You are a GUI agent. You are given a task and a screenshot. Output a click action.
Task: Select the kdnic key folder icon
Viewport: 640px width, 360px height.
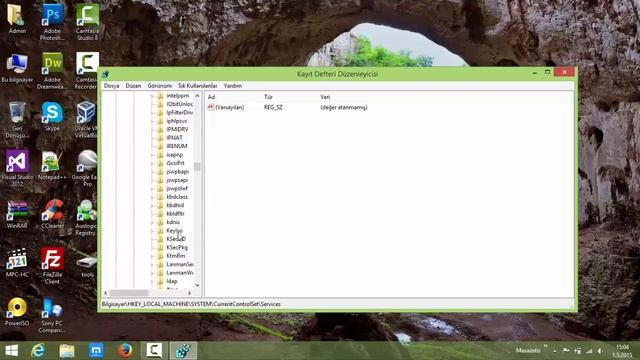click(x=160, y=222)
